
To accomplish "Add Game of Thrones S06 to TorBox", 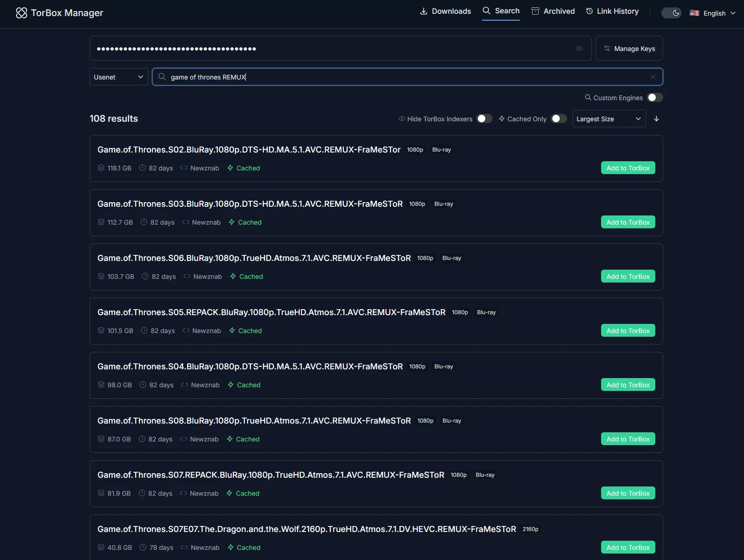I will pyautogui.click(x=628, y=276).
